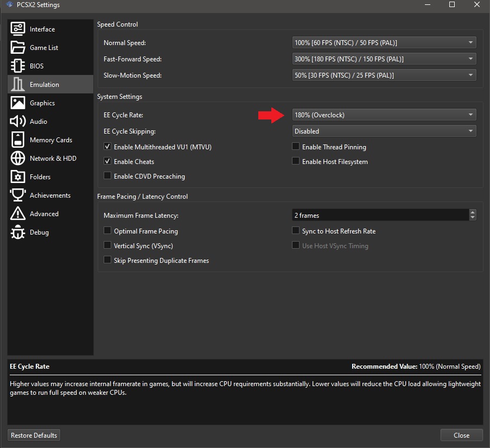Click the PCSX2 logo in title bar
The image size is (490, 448).
click(10, 4)
